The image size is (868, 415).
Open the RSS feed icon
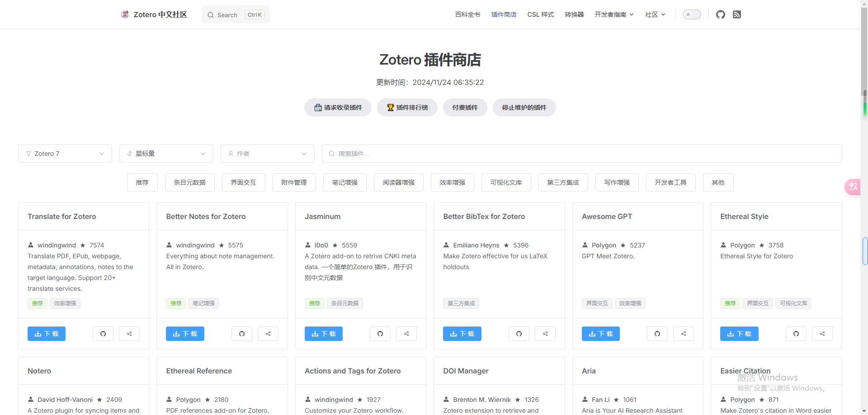[x=737, y=14]
